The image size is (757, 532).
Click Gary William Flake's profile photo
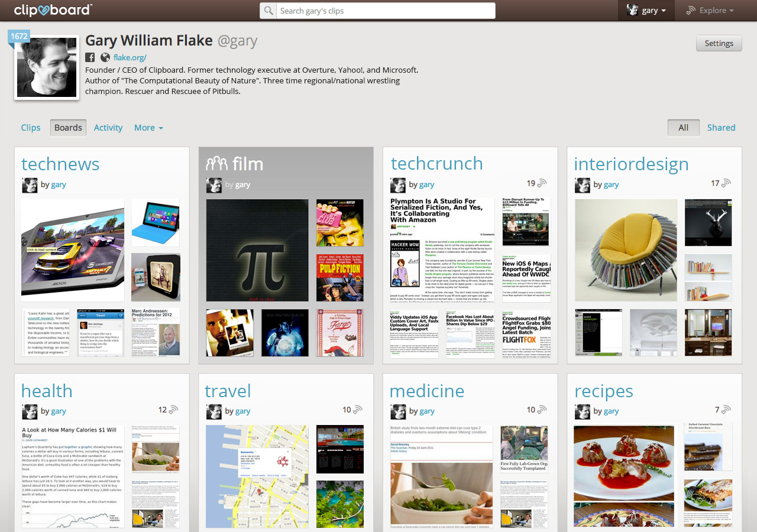(47, 68)
